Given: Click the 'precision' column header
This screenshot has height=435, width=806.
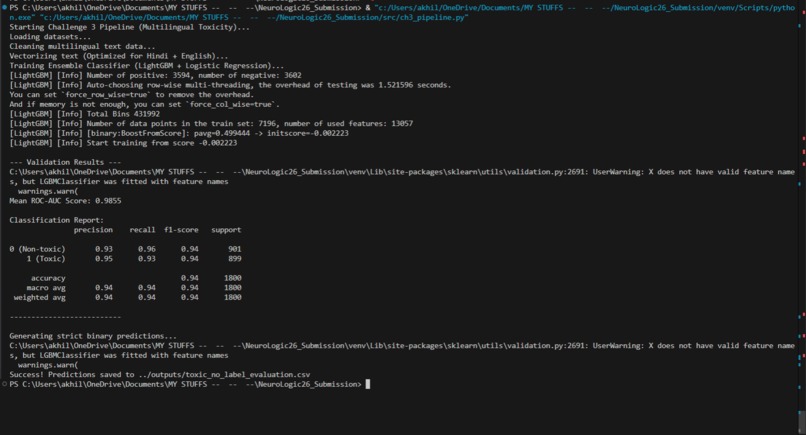Looking at the screenshot, I should (93, 230).
